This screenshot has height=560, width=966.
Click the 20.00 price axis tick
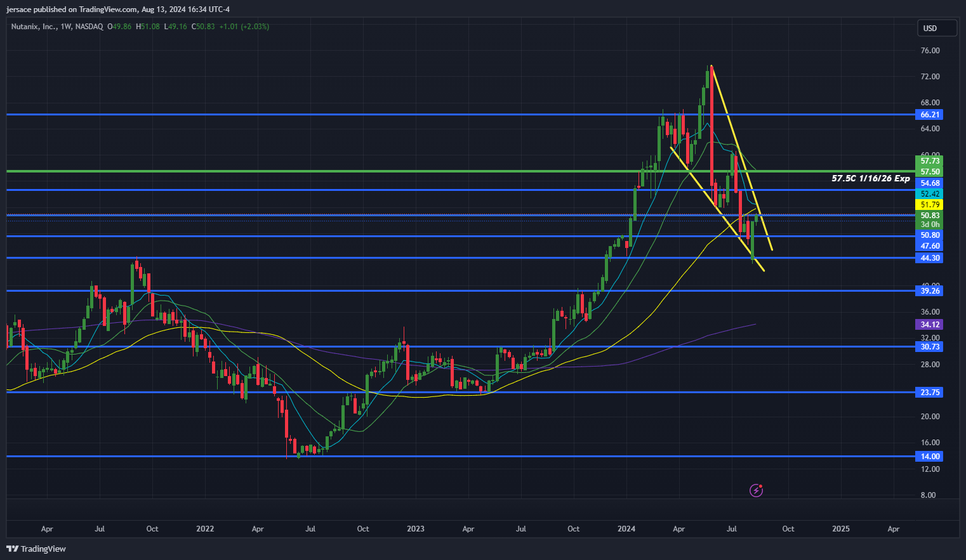pyautogui.click(x=930, y=417)
